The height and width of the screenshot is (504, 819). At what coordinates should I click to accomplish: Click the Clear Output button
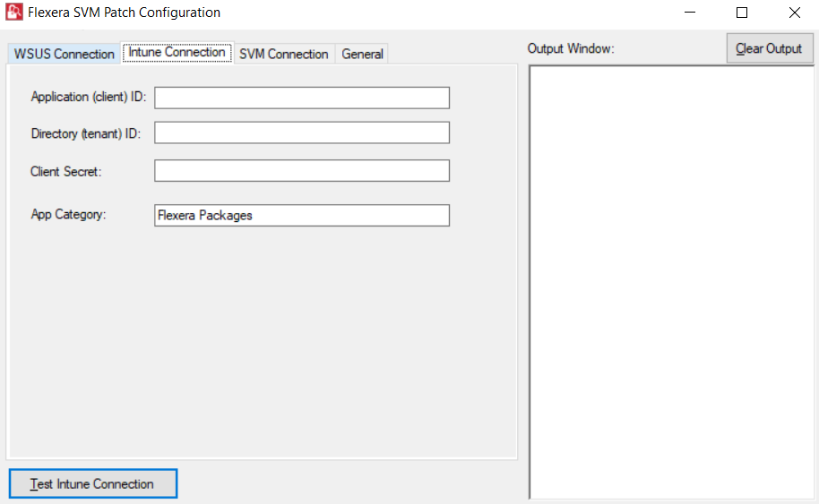[769, 48]
